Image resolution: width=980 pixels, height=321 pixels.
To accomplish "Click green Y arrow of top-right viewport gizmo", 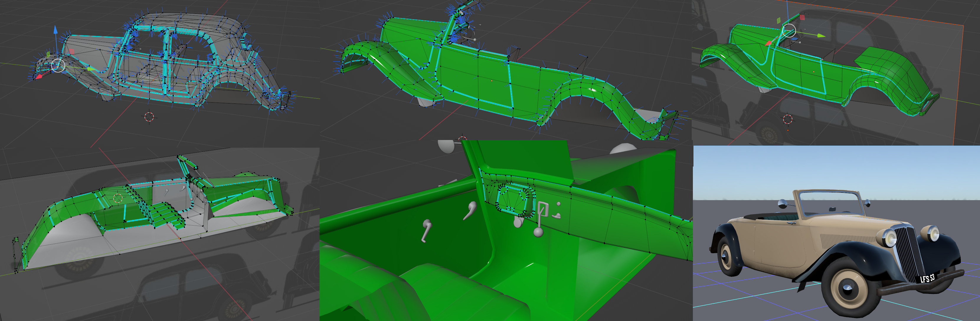I will (x=821, y=36).
